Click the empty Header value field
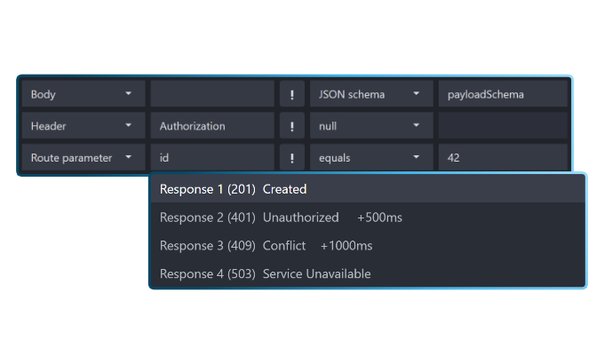This screenshot has width=604, height=364. coord(502,126)
